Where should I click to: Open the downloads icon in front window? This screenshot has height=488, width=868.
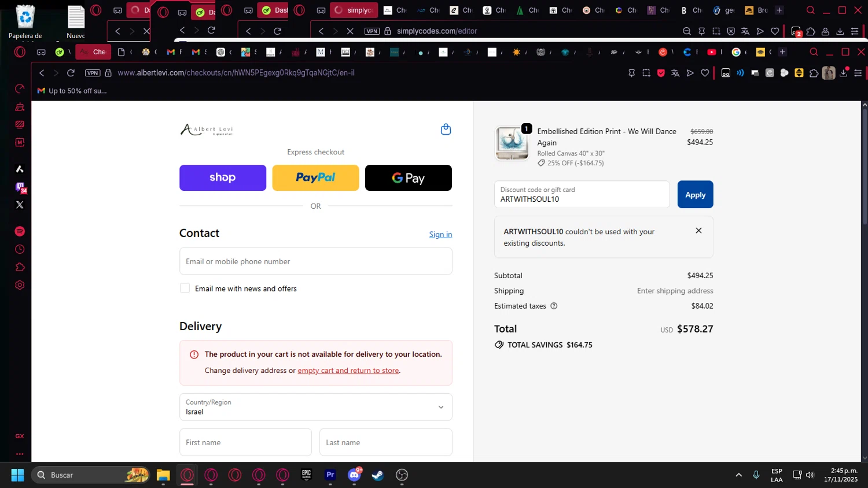(844, 73)
